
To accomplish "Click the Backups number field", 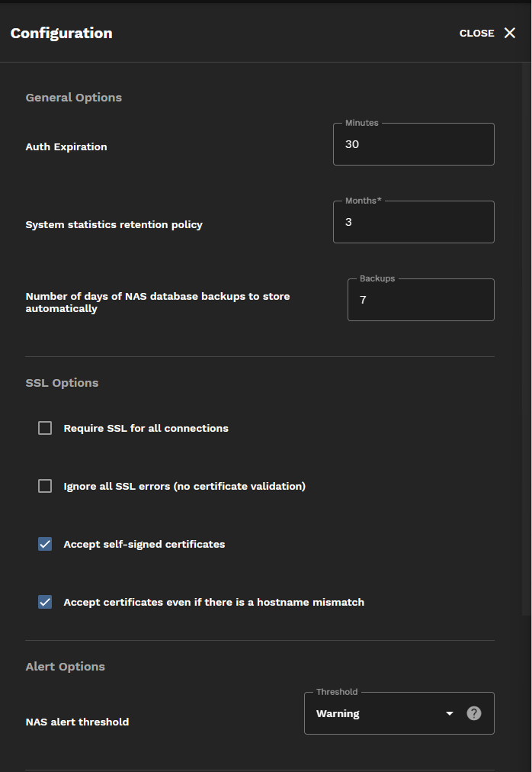I will (420, 299).
